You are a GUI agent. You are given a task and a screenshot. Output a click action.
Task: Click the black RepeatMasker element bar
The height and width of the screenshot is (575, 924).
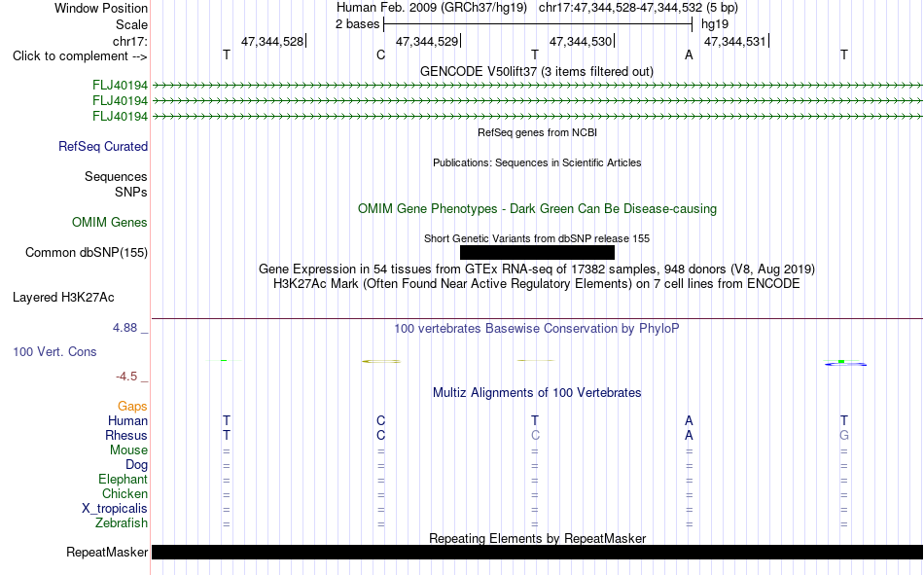tap(537, 552)
